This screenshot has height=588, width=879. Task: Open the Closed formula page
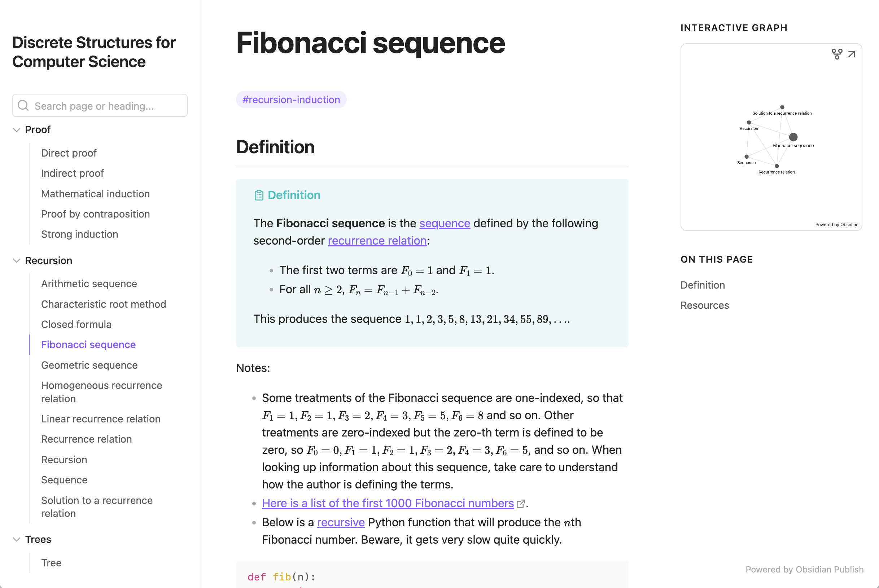[76, 324]
